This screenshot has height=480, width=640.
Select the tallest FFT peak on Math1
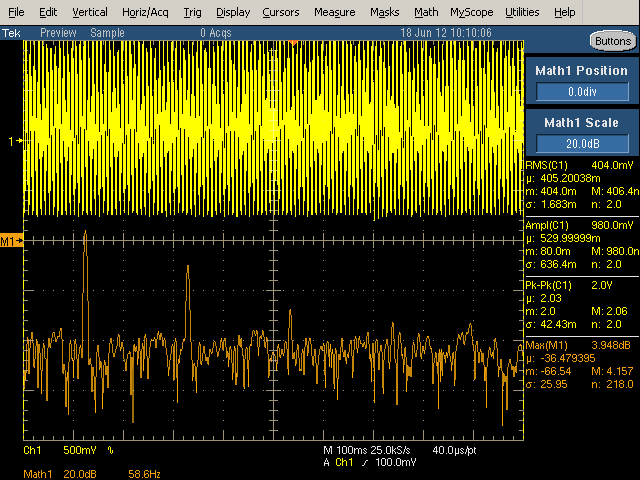(85, 233)
